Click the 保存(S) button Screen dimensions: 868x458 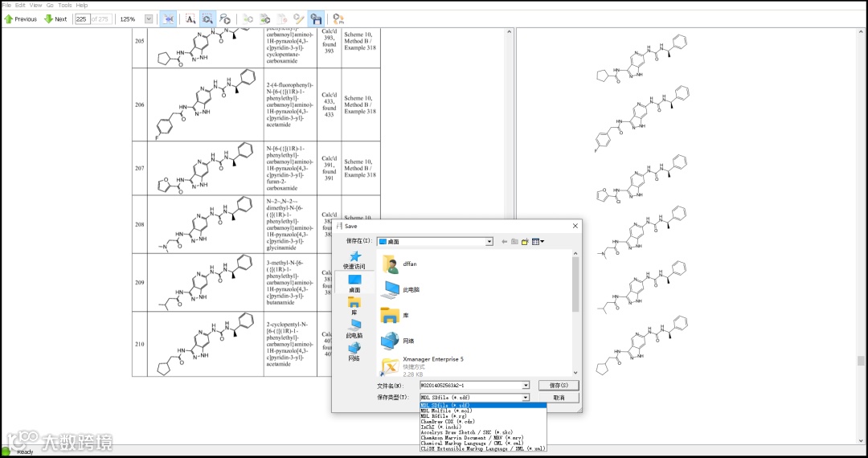click(x=558, y=385)
